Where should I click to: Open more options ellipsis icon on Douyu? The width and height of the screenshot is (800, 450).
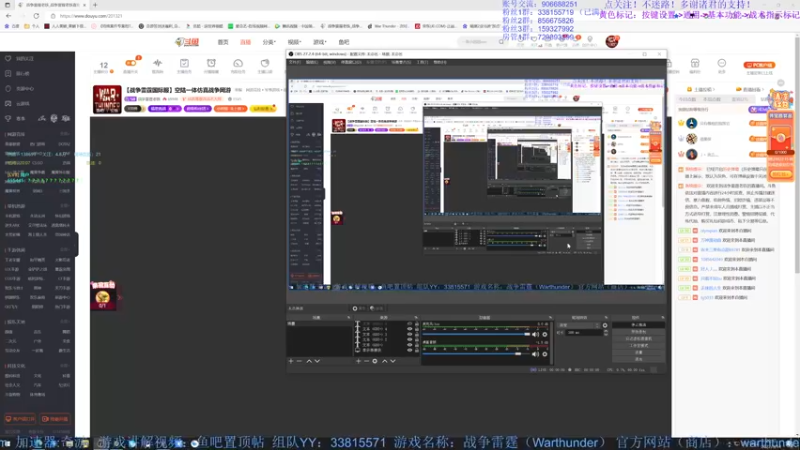point(721,63)
